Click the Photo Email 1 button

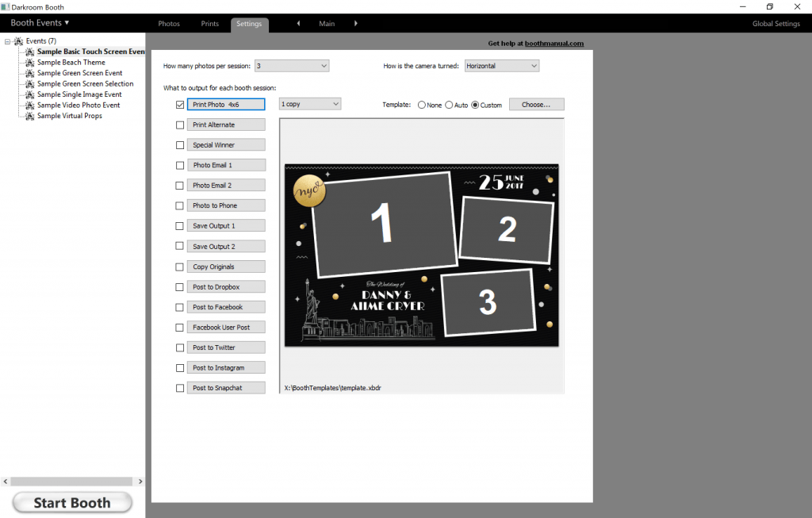[x=226, y=165]
